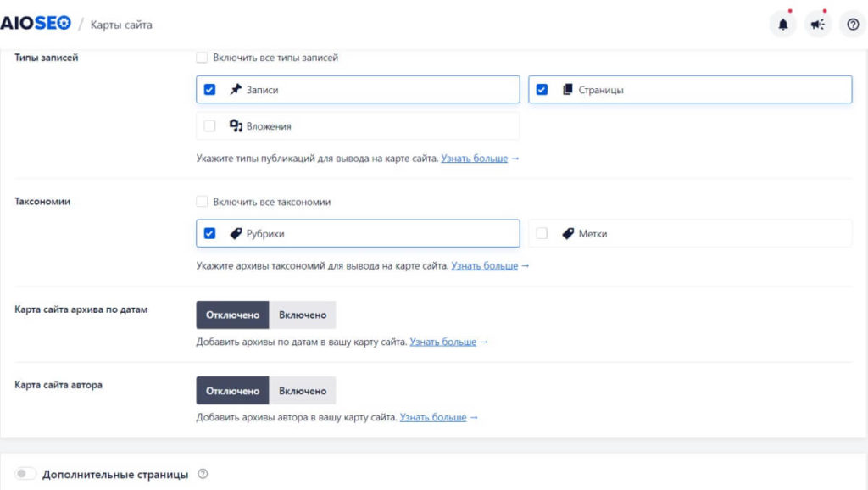This screenshot has width=868, height=490.
Task: Click the attachments icon next to Вложения
Action: (236, 125)
